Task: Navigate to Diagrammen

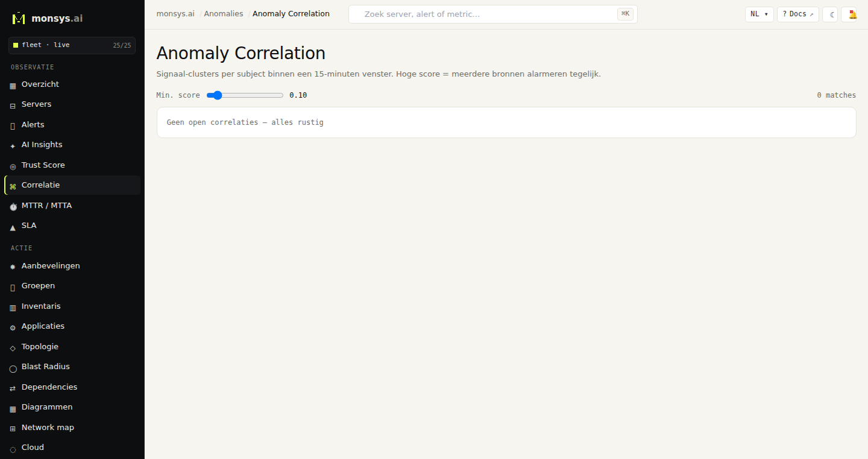Action: pos(72,407)
